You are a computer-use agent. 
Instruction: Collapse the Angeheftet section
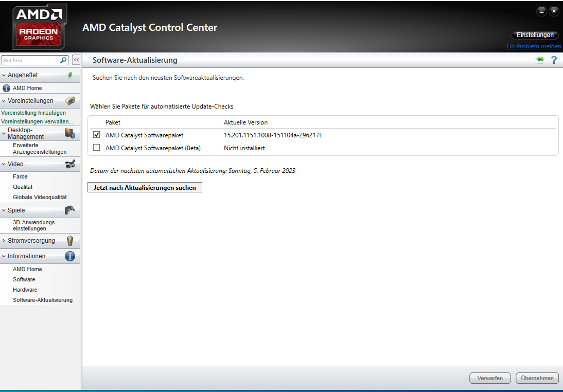(x=4, y=75)
